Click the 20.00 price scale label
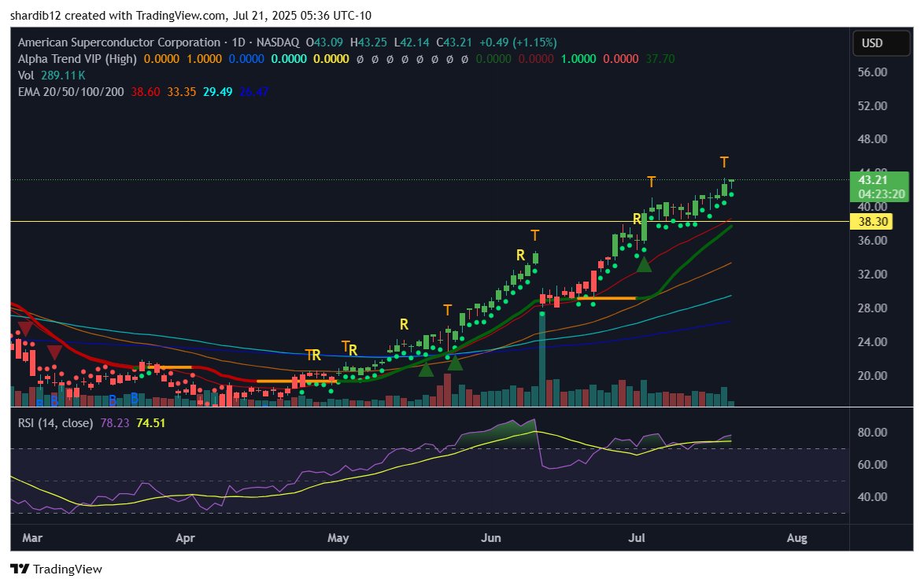924x586 pixels. click(x=872, y=376)
